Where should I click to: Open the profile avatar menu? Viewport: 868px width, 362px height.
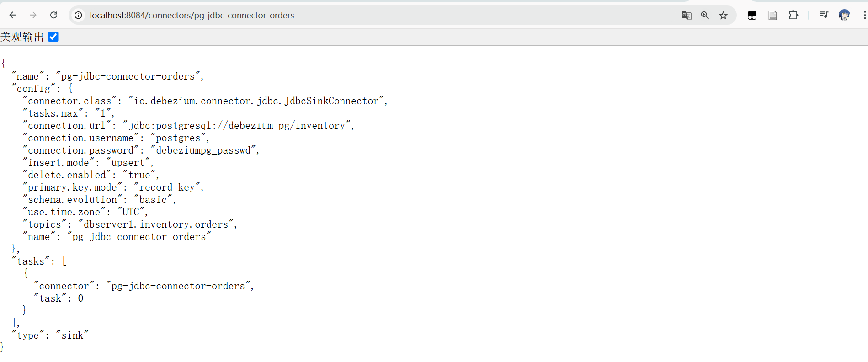[x=844, y=15]
